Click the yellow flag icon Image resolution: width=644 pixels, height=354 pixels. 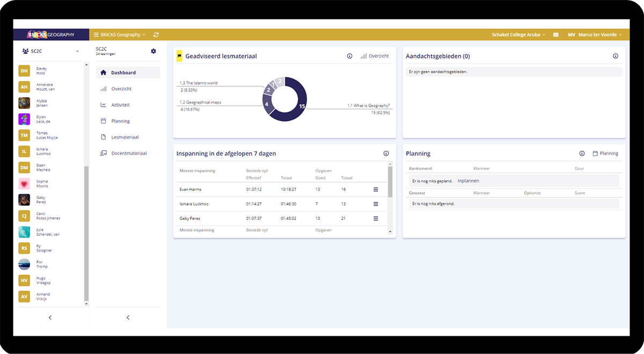pos(179,56)
